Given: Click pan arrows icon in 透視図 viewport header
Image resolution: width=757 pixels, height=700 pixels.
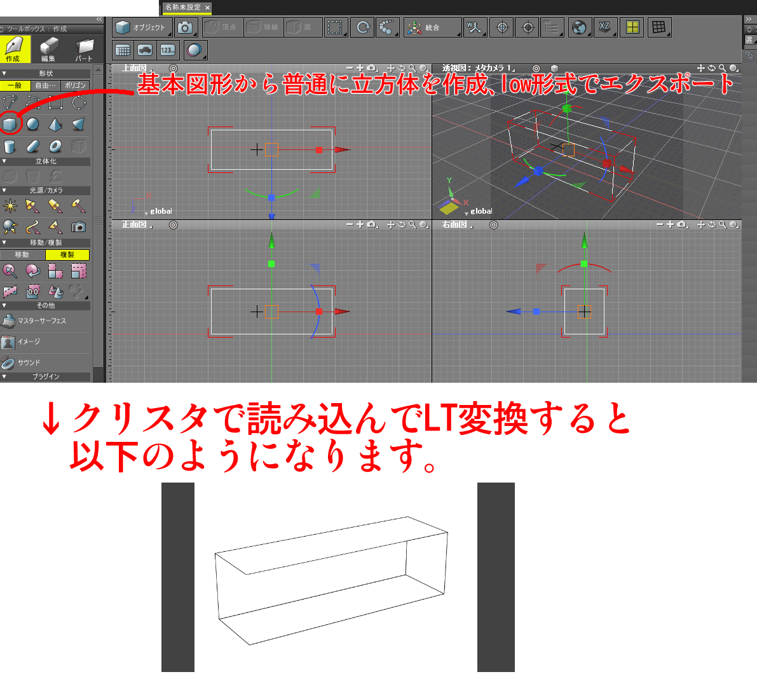Looking at the screenshot, I should click(701, 69).
